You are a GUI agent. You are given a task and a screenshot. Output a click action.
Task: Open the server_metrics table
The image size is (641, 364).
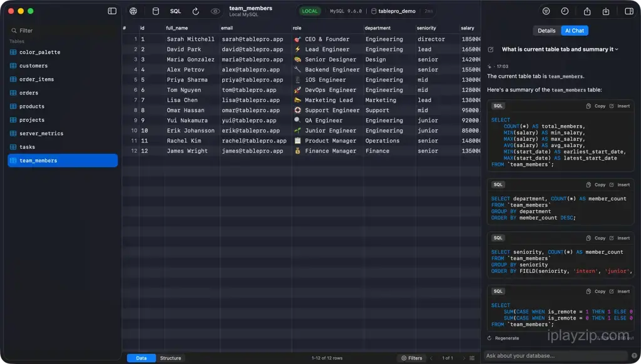tap(63, 133)
